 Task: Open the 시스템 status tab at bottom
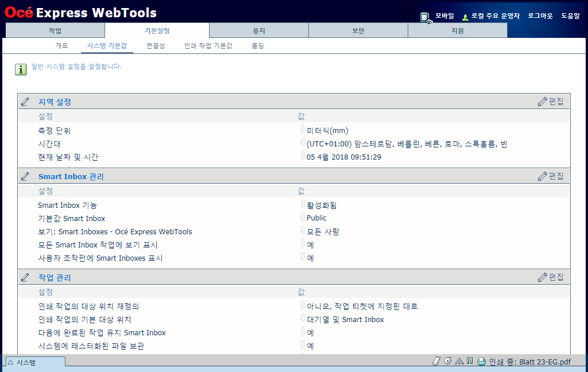(36, 362)
